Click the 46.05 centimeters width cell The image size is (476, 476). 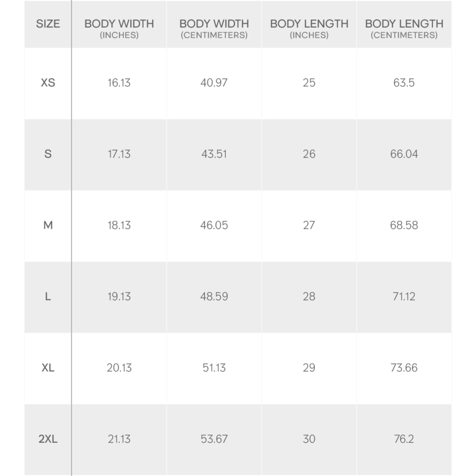(x=214, y=225)
